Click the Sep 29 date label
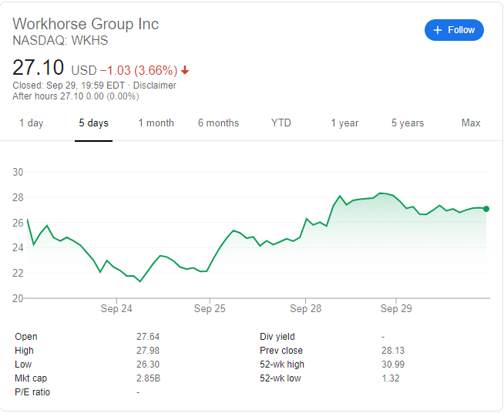The width and height of the screenshot is (504, 420). pyautogui.click(x=395, y=309)
